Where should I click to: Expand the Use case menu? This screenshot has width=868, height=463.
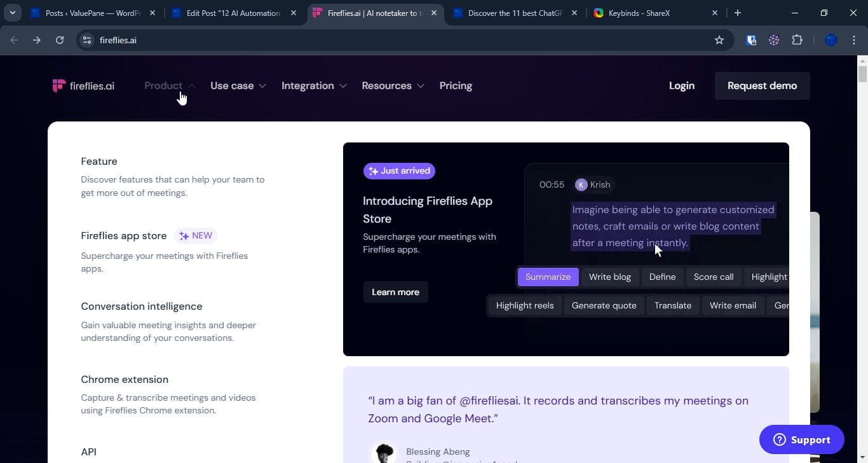pyautogui.click(x=238, y=86)
